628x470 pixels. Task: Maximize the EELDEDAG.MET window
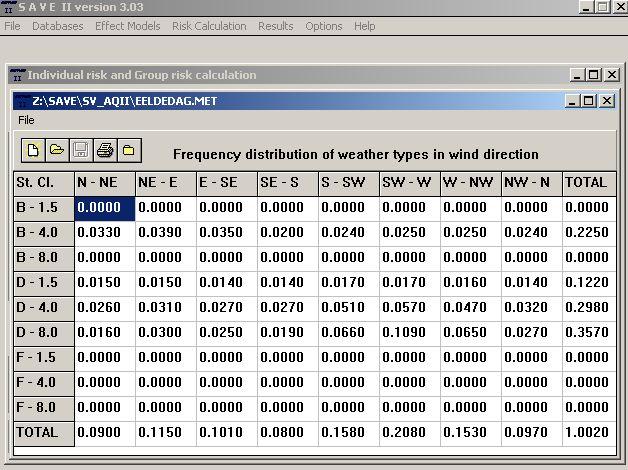588,101
